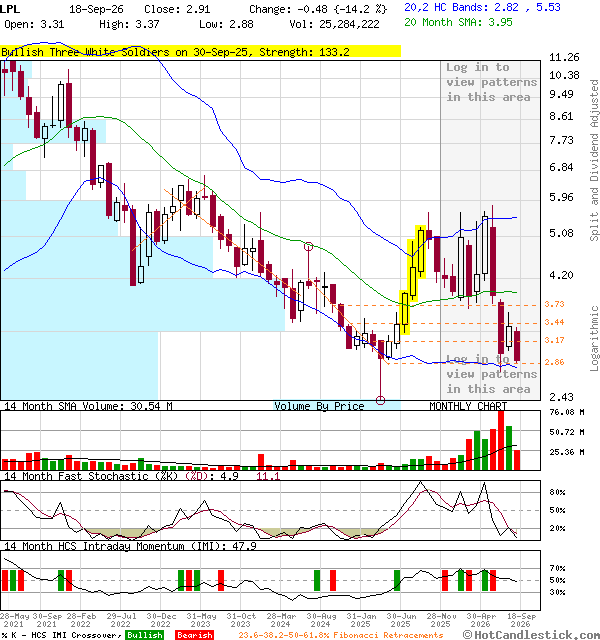Click the lower Log in to view patterns text
This screenshot has height=640, width=600.
pos(491,374)
